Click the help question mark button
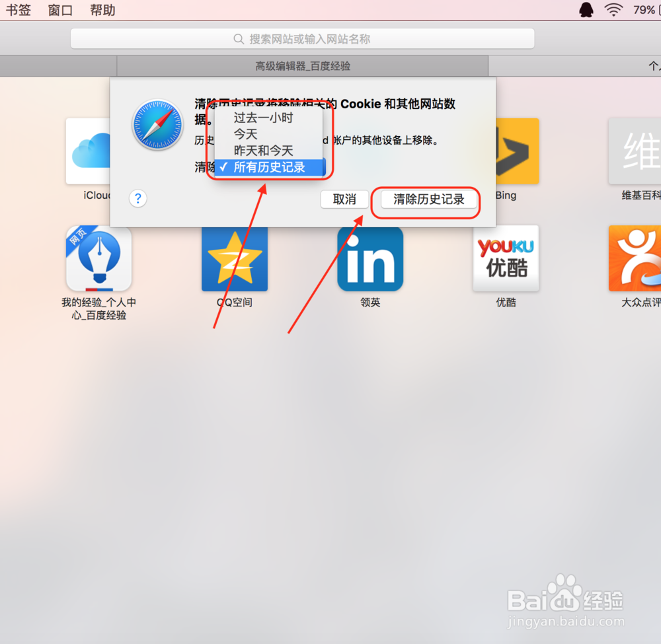661x644 pixels. (137, 198)
